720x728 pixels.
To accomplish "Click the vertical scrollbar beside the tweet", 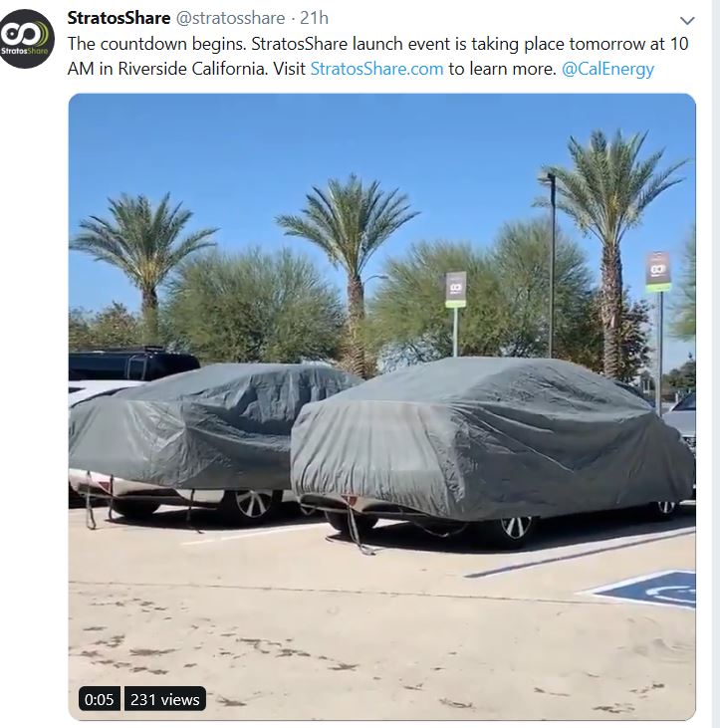I will [715, 364].
